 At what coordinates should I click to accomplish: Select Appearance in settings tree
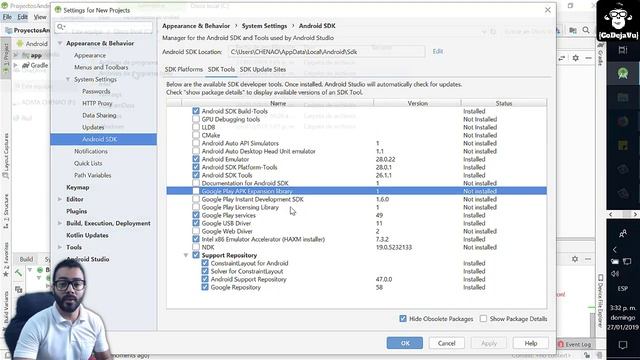click(x=90, y=55)
